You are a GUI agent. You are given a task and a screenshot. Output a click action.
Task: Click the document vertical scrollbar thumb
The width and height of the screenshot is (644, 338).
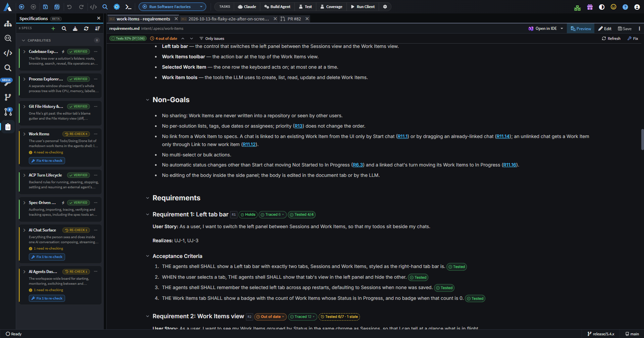click(642, 139)
